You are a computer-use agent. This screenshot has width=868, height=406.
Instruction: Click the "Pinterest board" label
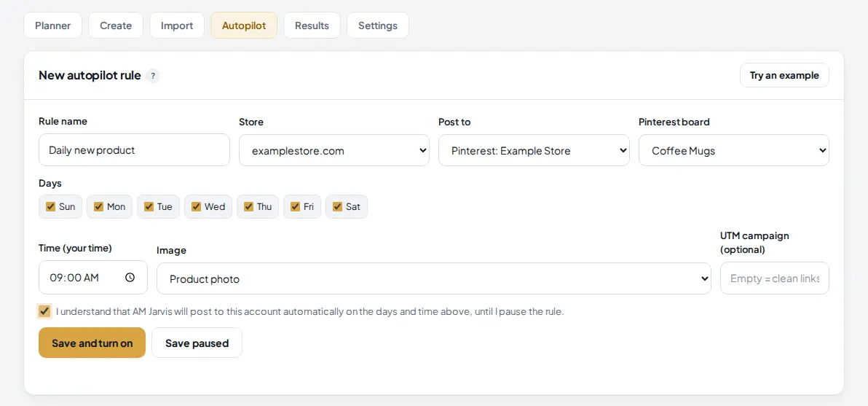pos(674,122)
